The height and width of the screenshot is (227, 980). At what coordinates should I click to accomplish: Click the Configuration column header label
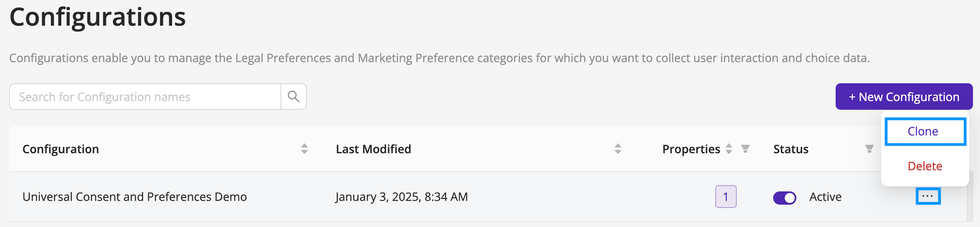[x=60, y=149]
